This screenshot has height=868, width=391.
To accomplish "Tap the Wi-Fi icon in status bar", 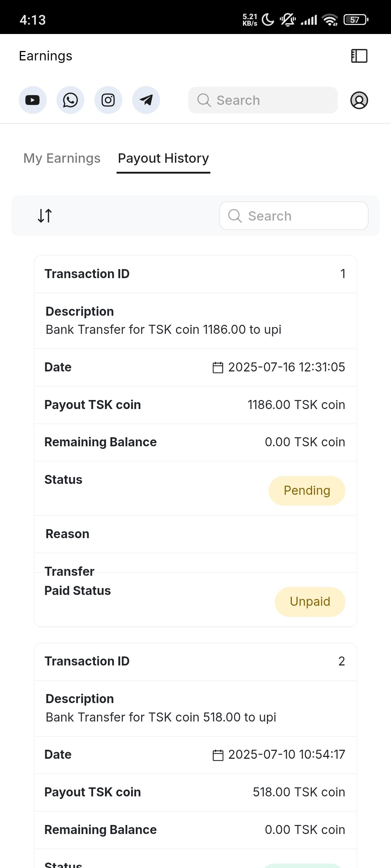I will pyautogui.click(x=330, y=20).
